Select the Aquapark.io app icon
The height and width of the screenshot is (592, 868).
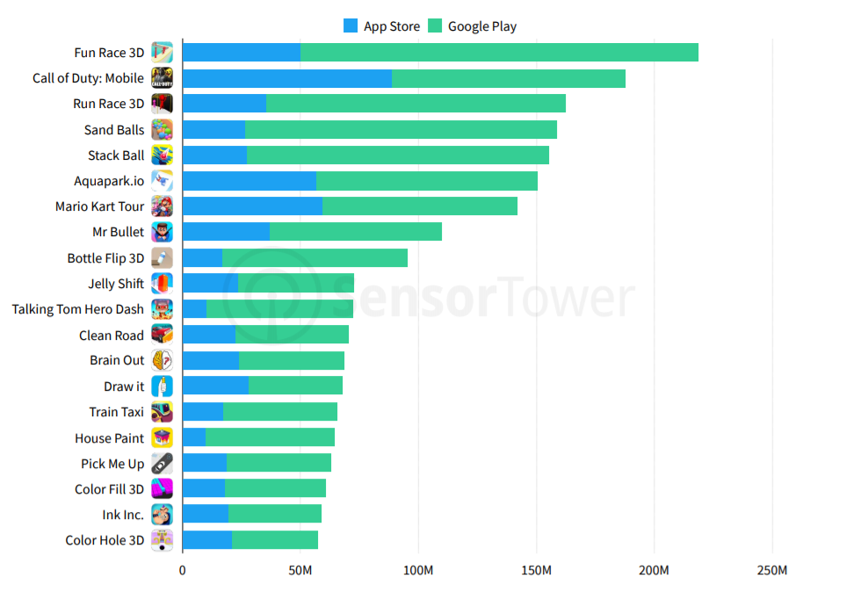[x=163, y=181]
